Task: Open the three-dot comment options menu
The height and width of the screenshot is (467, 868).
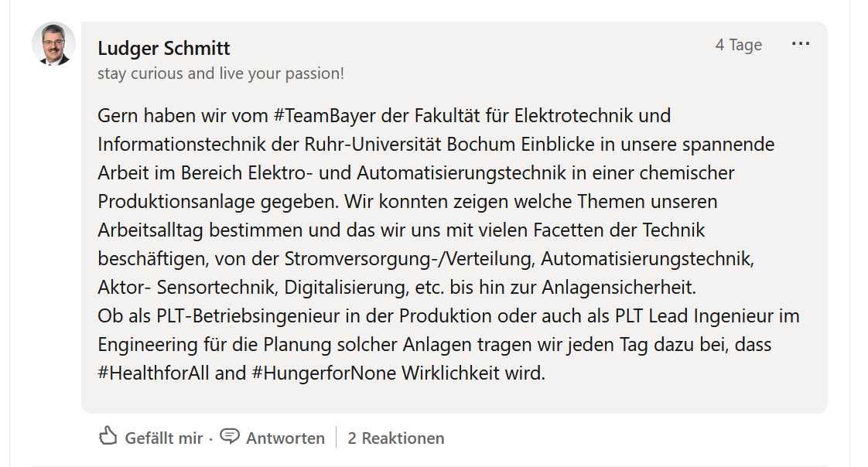Action: [x=801, y=44]
